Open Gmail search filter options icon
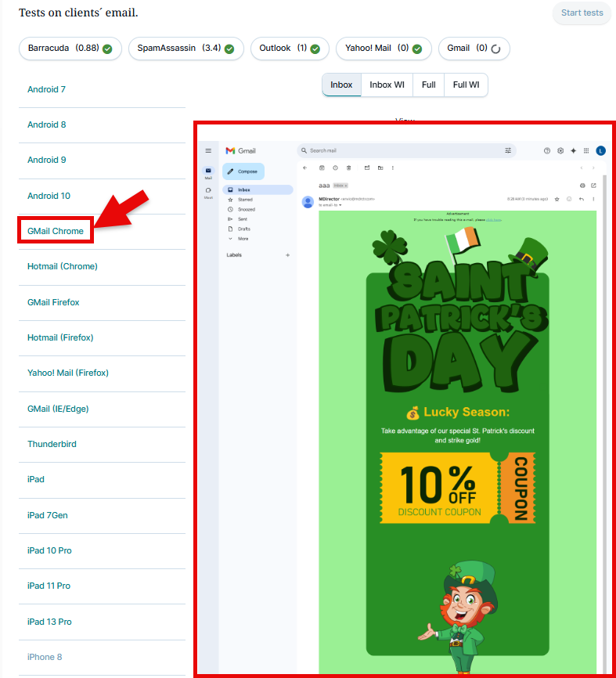Viewport: 616px width, 678px height. click(508, 150)
